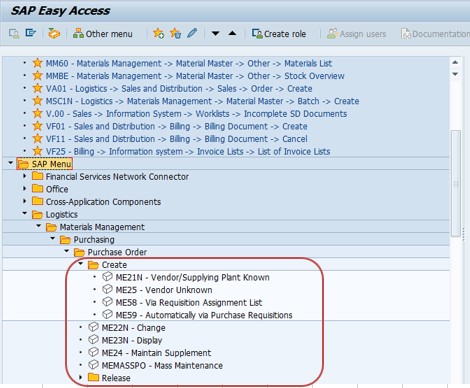
Task: Click the Create folder icon
Action: (93, 265)
